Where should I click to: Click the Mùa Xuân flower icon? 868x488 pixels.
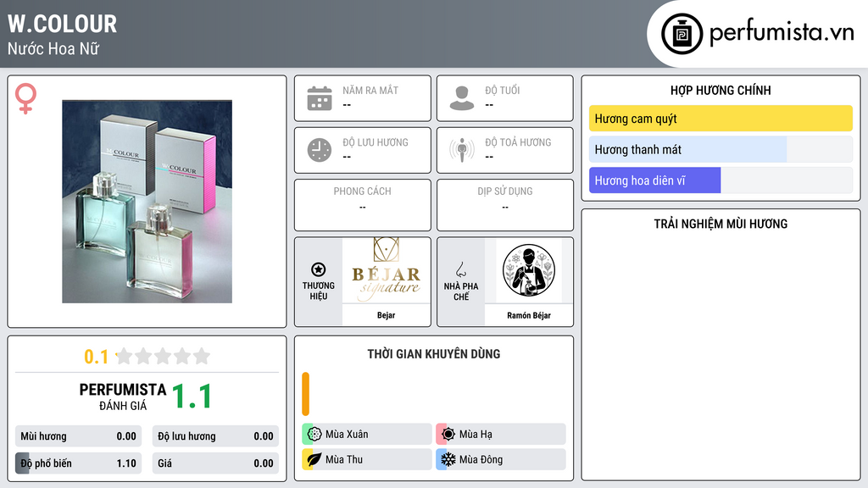314,435
